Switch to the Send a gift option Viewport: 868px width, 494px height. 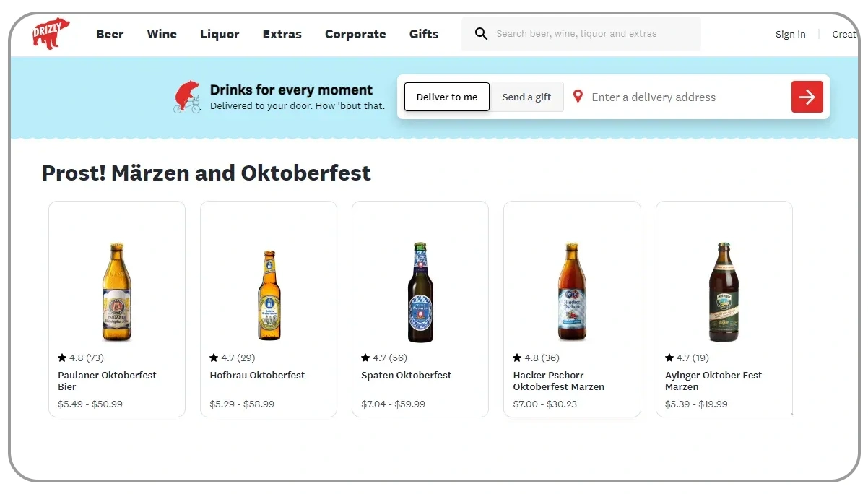click(x=526, y=96)
